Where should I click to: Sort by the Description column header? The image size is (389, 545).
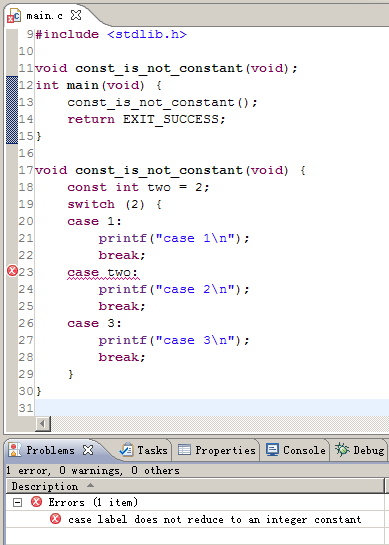[x=195, y=486]
